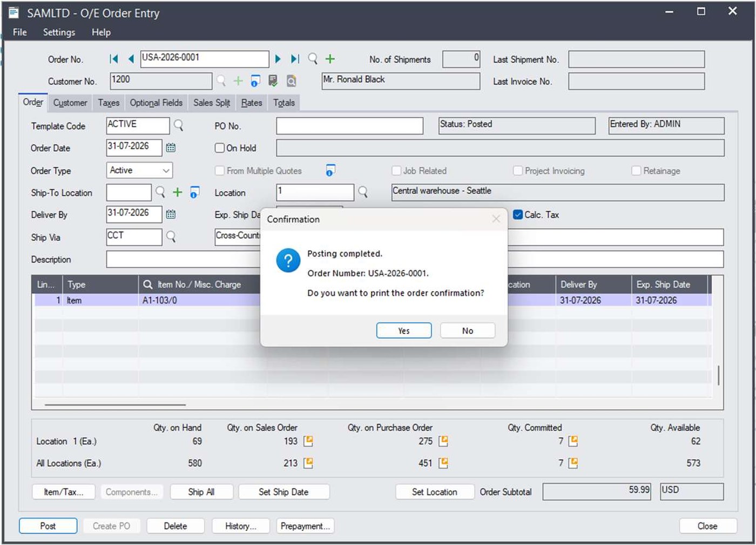Viewport: 756px width, 545px height.
Task: Open Ship-To Location finder magnifier
Action: (x=160, y=192)
